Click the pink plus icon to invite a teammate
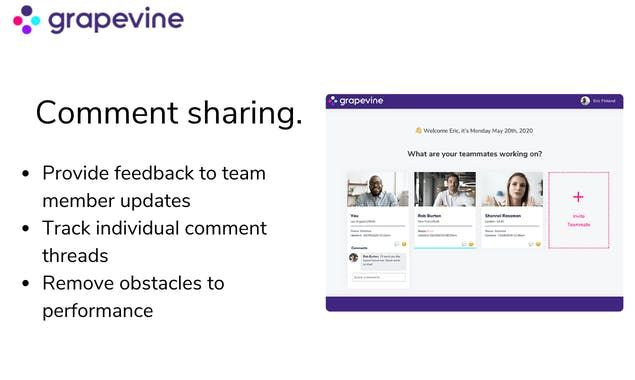 click(x=578, y=197)
